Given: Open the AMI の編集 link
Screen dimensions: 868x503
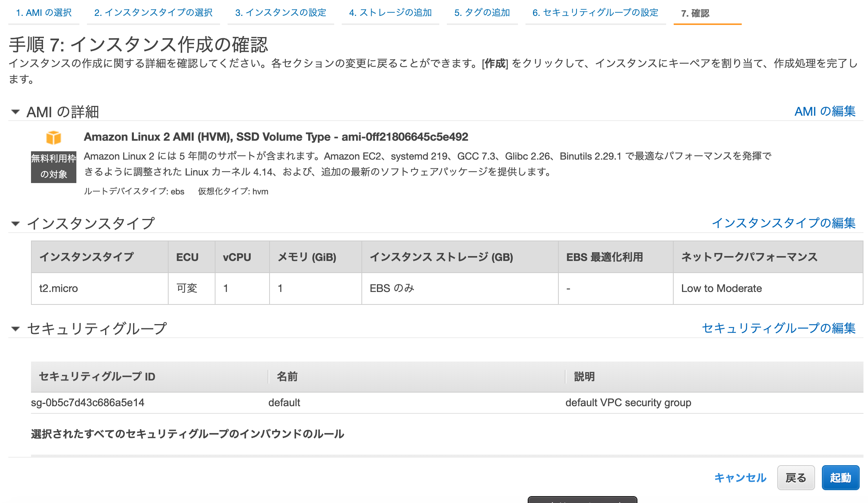Looking at the screenshot, I should pyautogui.click(x=825, y=112).
